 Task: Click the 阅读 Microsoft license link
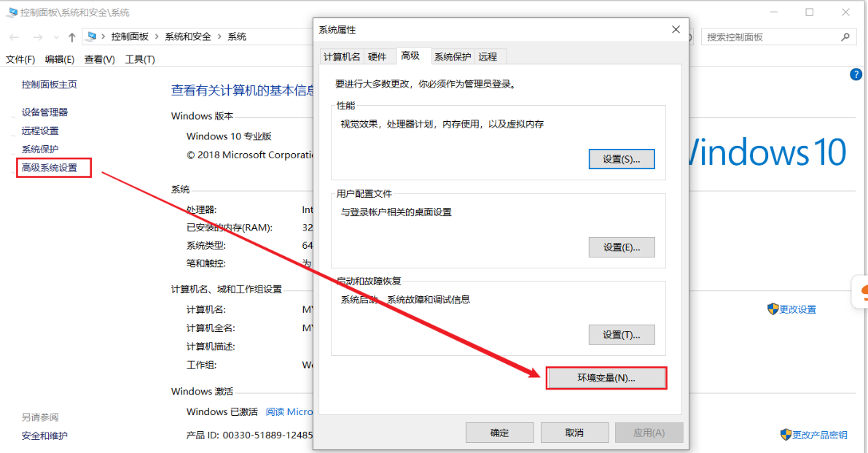[289, 411]
